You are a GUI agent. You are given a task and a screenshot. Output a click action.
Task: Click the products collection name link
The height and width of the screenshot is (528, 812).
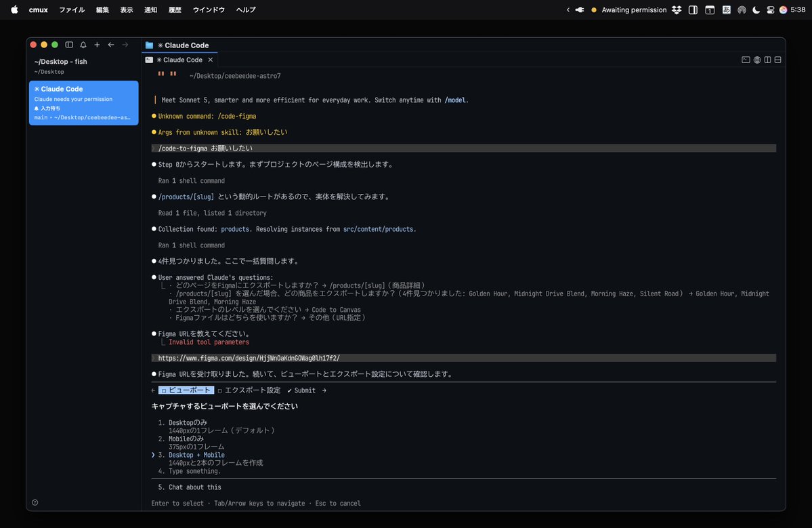pyautogui.click(x=234, y=229)
